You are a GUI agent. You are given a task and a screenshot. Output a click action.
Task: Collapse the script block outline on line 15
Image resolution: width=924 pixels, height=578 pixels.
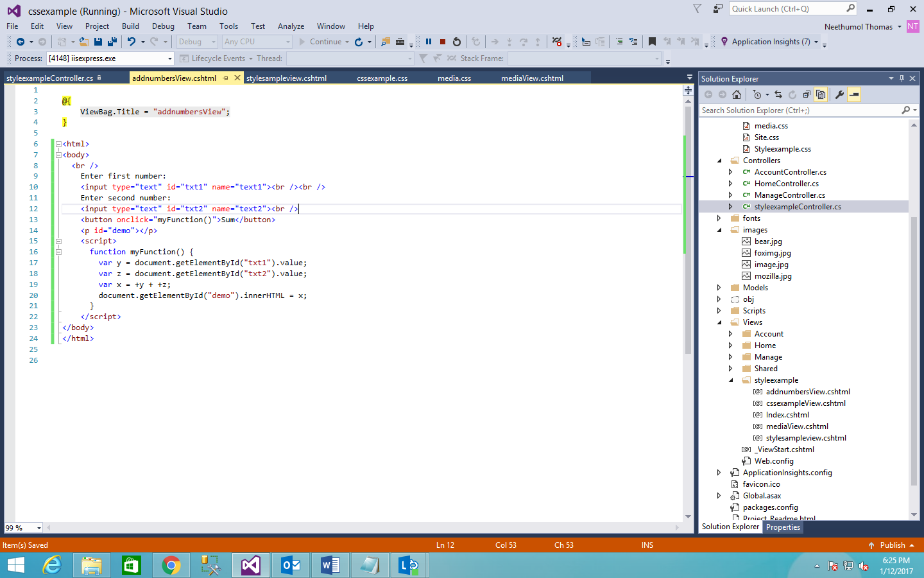coord(58,241)
